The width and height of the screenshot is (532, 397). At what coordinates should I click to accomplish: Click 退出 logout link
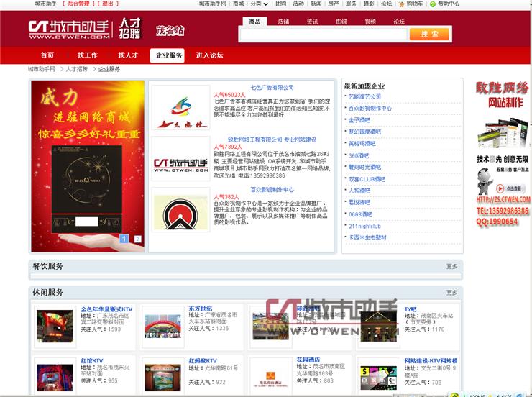pyautogui.click(x=108, y=4)
